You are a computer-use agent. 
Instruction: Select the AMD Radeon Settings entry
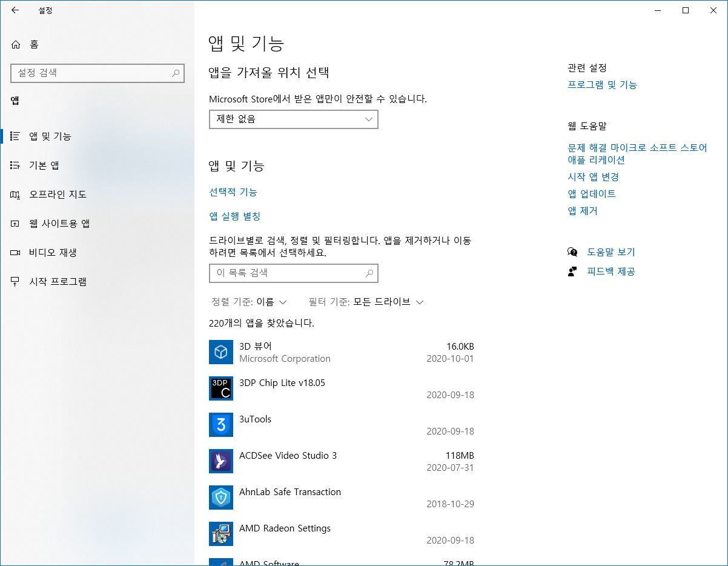pyautogui.click(x=285, y=528)
